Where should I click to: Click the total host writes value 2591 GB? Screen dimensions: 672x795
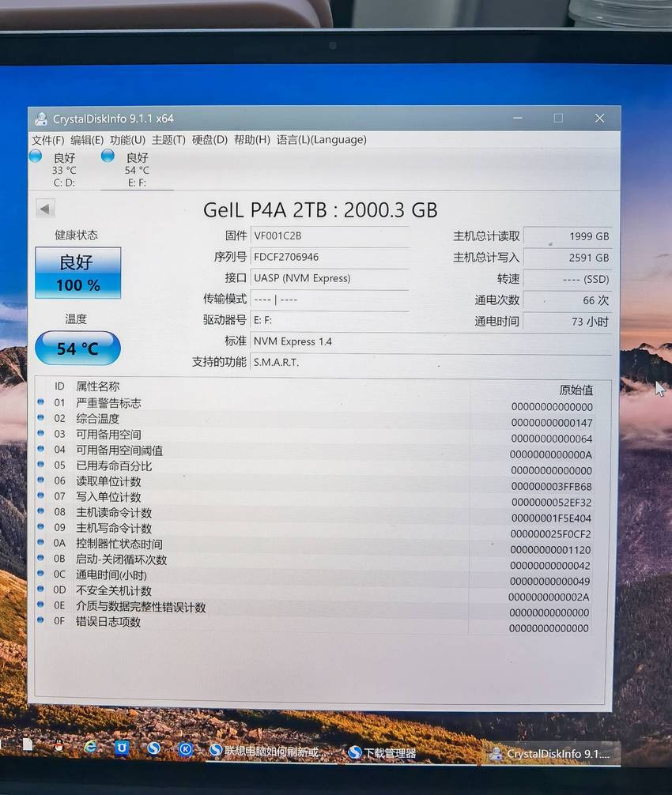[x=568, y=258]
